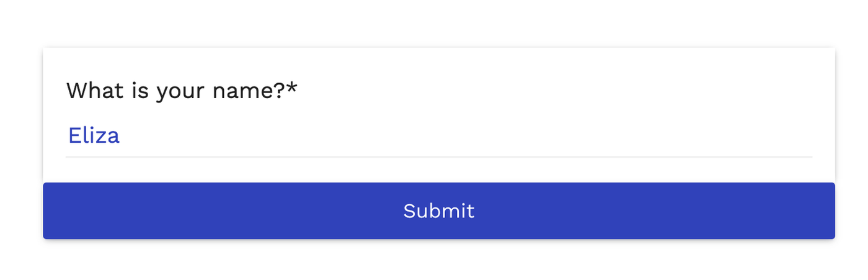Send the form using Submit
This screenshot has width=868, height=280.
[x=438, y=211]
